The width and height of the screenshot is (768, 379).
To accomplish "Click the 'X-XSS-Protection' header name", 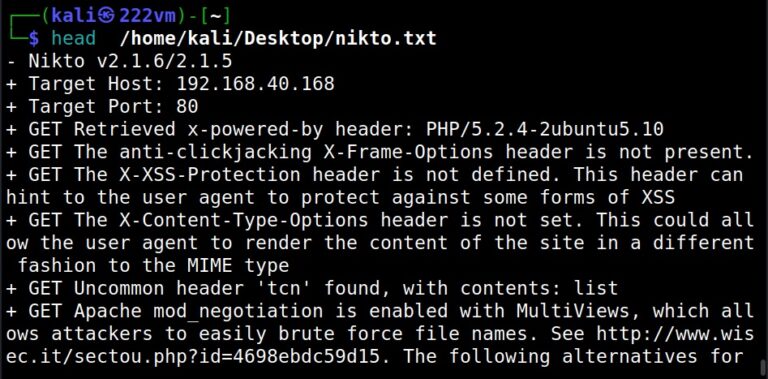I will pyautogui.click(x=210, y=175).
